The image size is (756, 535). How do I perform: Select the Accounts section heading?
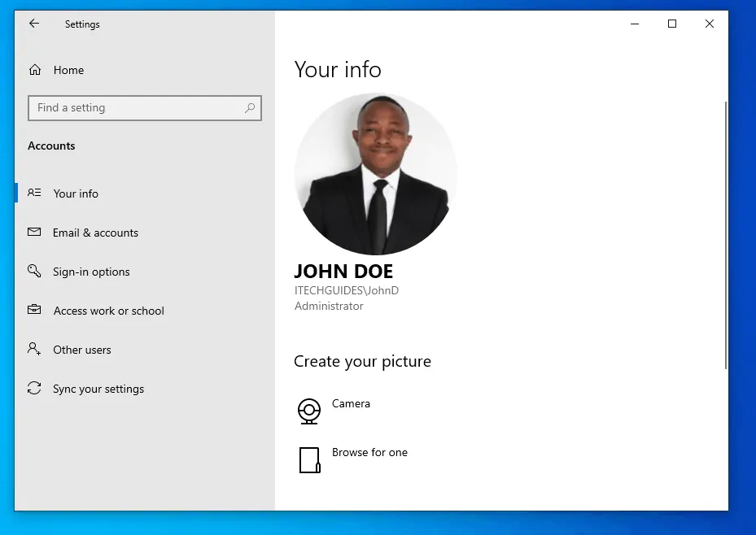click(x=51, y=146)
